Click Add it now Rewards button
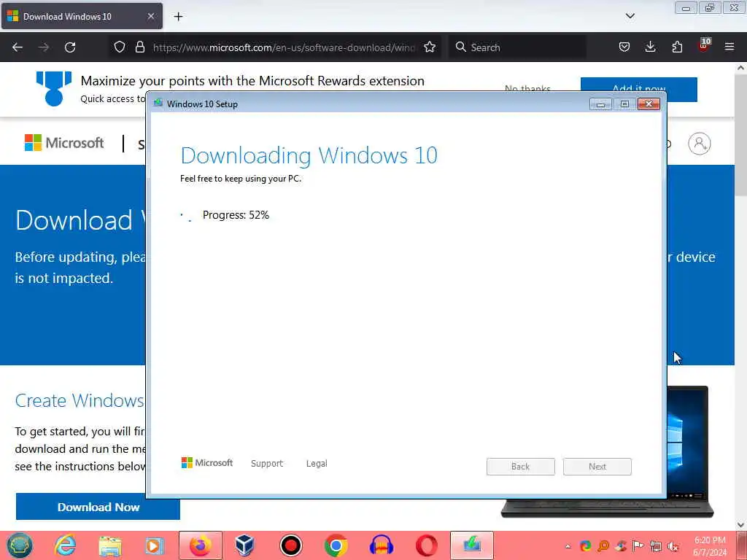The image size is (747, 560). (638, 90)
